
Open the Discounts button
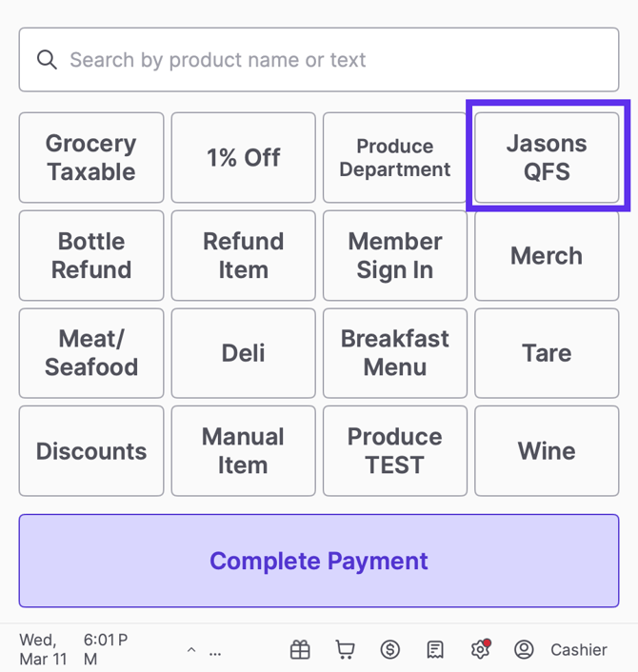[91, 451]
